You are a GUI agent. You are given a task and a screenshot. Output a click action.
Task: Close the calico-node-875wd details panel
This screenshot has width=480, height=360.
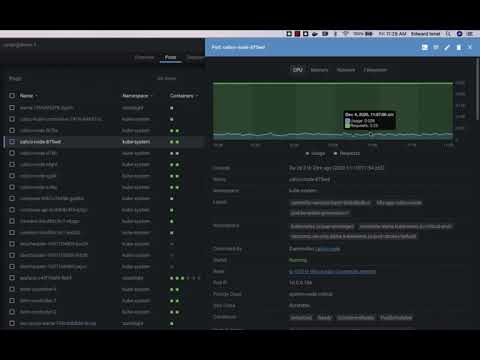click(x=470, y=47)
